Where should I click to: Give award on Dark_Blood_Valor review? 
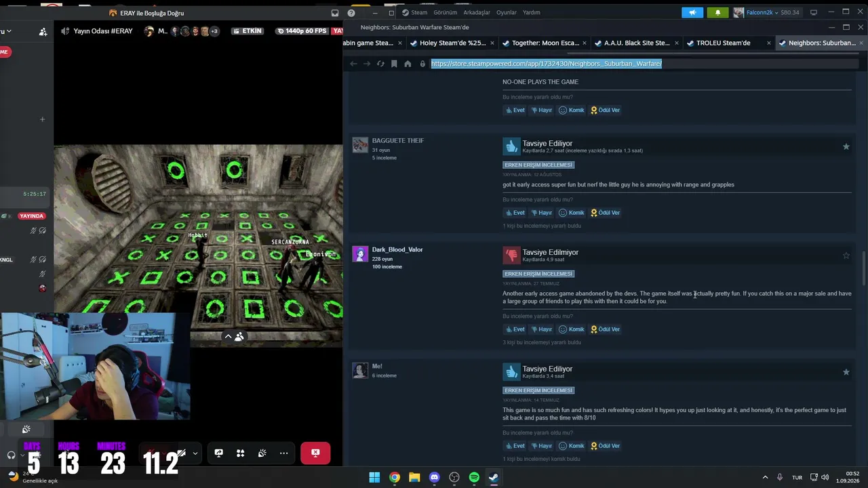605,329
